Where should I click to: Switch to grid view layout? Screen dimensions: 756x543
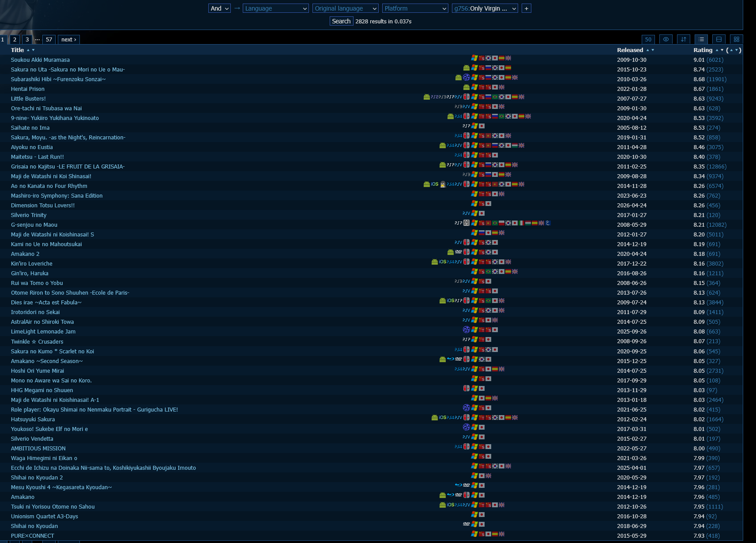coord(736,39)
